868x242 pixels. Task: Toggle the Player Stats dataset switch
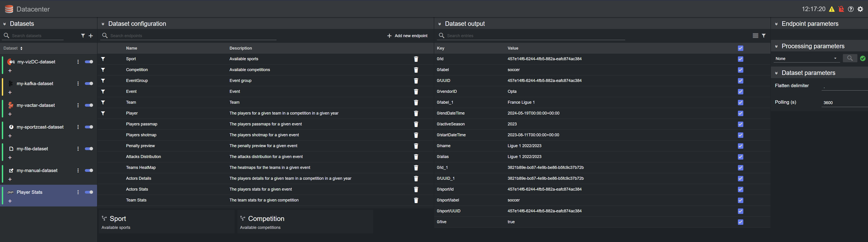click(89, 192)
